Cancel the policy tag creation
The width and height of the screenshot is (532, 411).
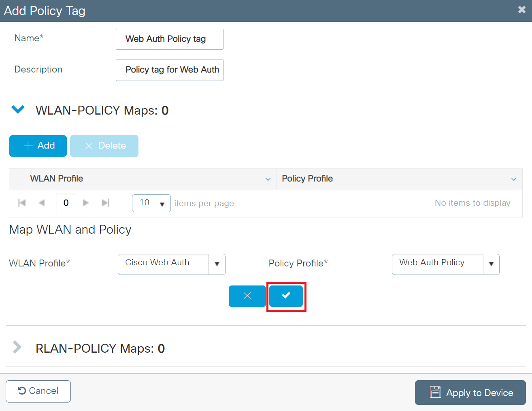38,391
